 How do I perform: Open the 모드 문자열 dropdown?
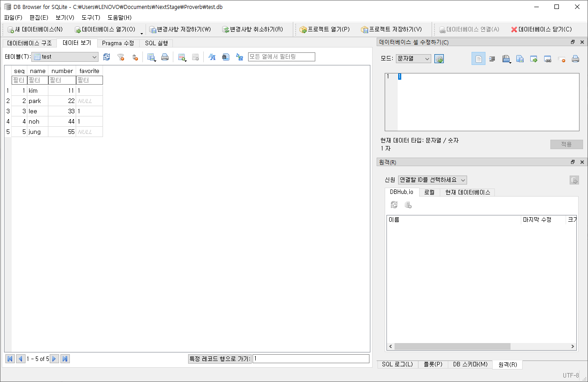(413, 59)
